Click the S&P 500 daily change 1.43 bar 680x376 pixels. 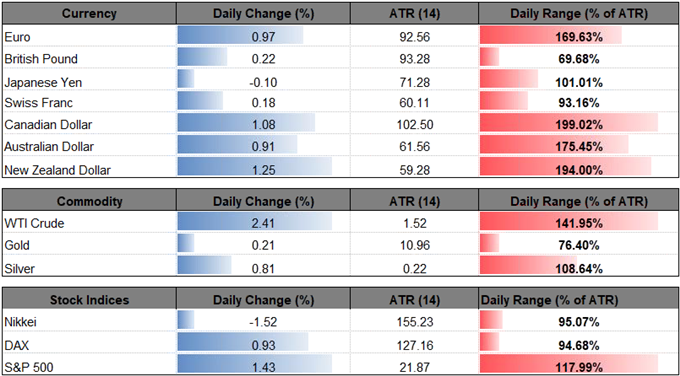tap(263, 366)
